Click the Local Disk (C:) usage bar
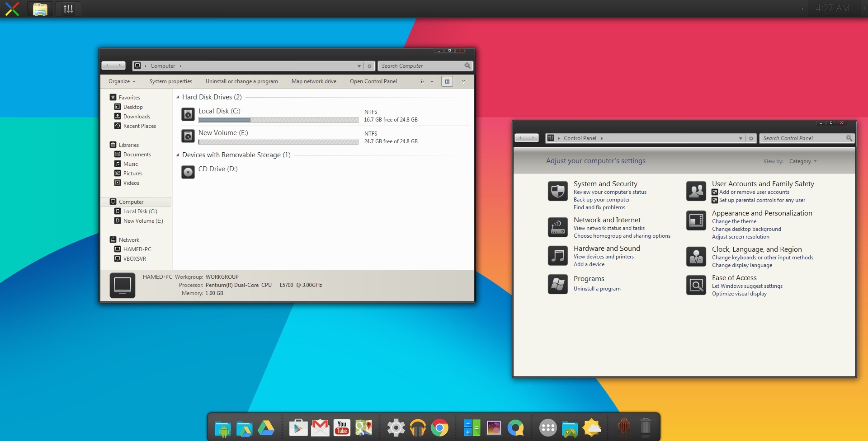This screenshot has width=868, height=441. [x=278, y=120]
